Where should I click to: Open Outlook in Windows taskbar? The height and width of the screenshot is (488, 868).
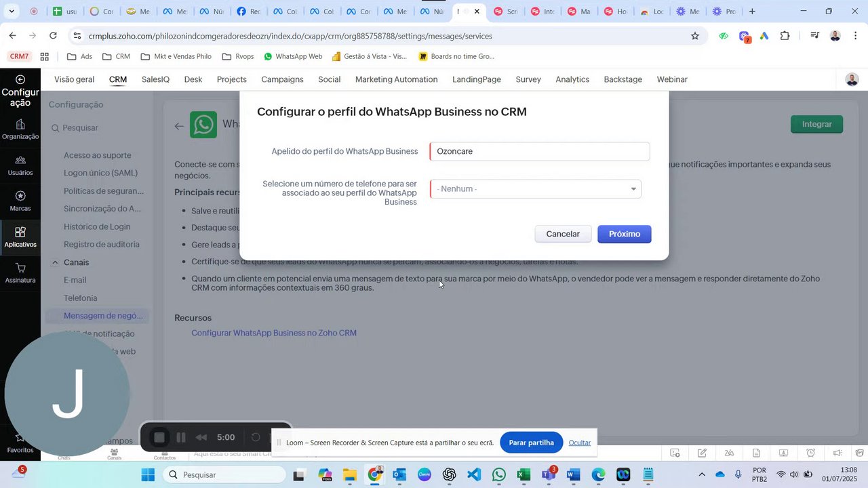pos(399,474)
